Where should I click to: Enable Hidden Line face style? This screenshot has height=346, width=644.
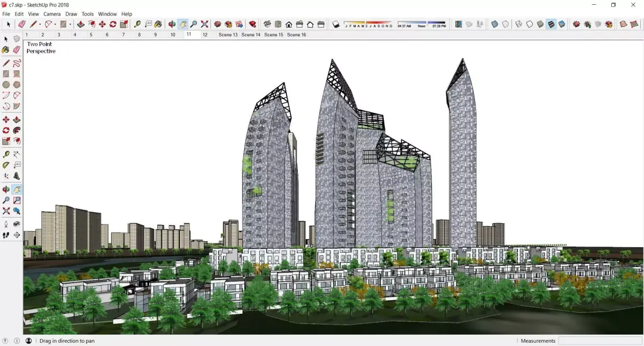point(530,24)
